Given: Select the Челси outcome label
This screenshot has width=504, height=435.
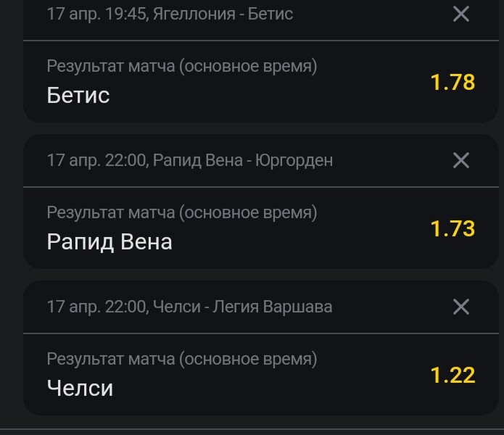Looking at the screenshot, I should click(x=80, y=388).
